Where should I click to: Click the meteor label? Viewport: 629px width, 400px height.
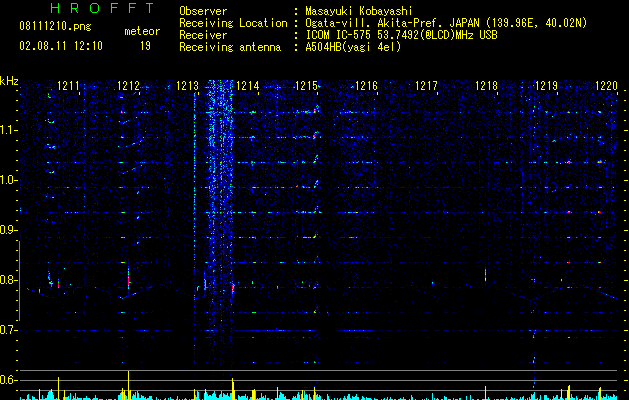tap(142, 31)
